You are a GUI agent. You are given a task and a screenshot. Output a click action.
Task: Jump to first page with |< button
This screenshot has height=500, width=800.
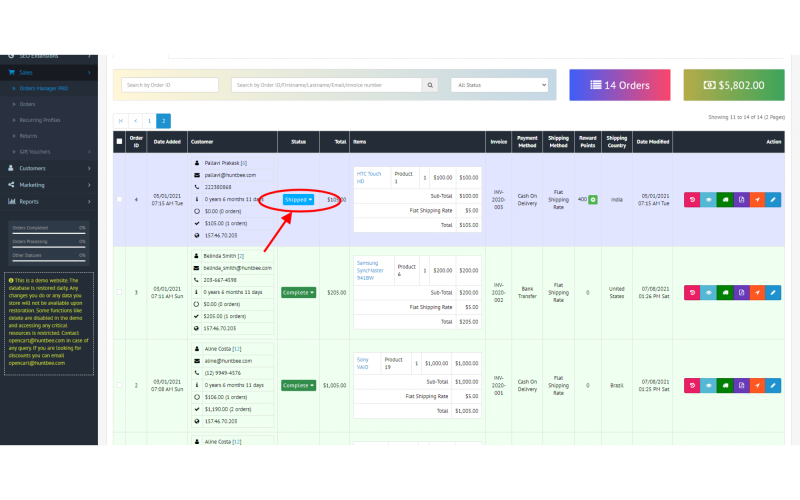coord(121,121)
